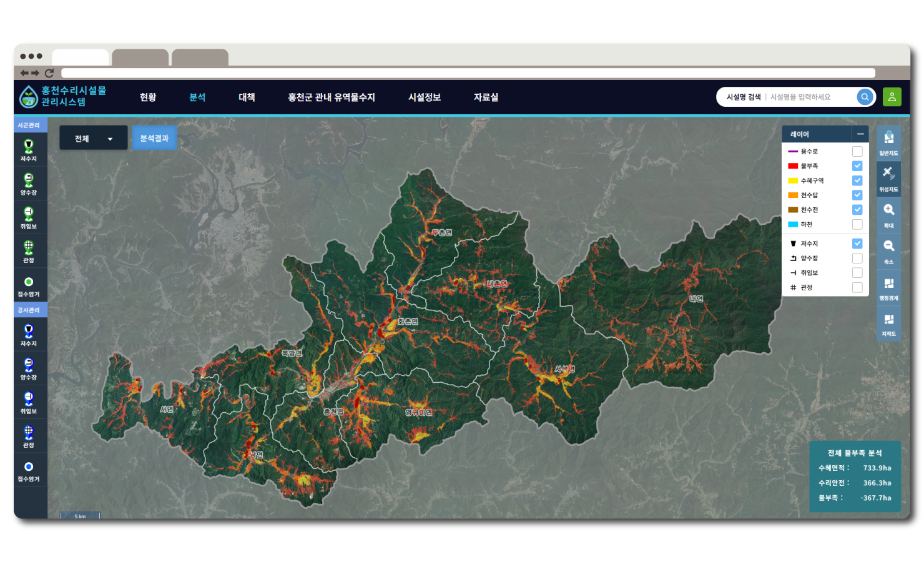
Task: Show 행정경계 administrative boundaries
Action: pos(888,287)
